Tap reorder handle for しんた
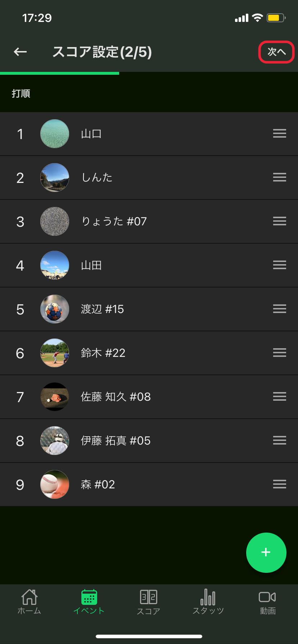Image resolution: width=298 pixels, height=644 pixels. click(x=279, y=178)
